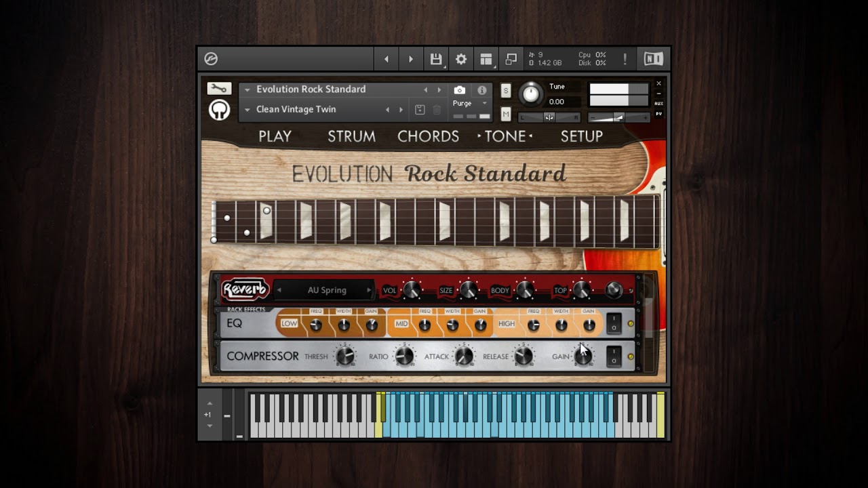Viewport: 868px width, 488px height.
Task: Switch to the SETUP tab
Action: [x=581, y=136]
